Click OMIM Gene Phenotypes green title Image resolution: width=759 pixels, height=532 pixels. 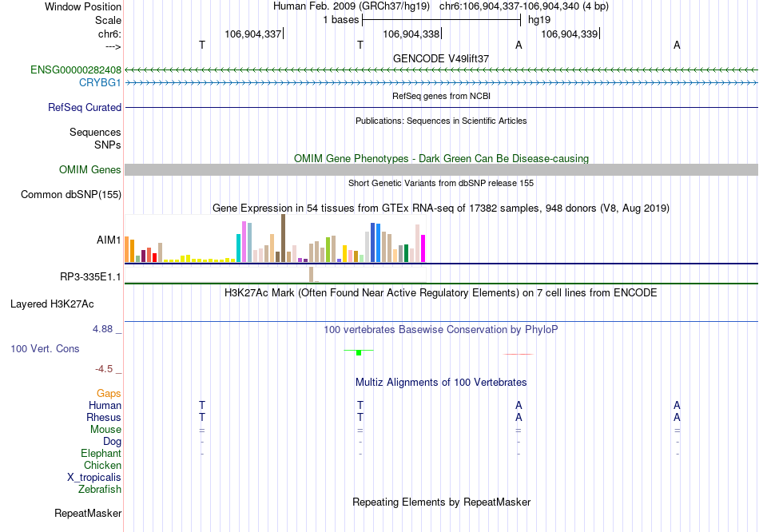pyautogui.click(x=441, y=159)
